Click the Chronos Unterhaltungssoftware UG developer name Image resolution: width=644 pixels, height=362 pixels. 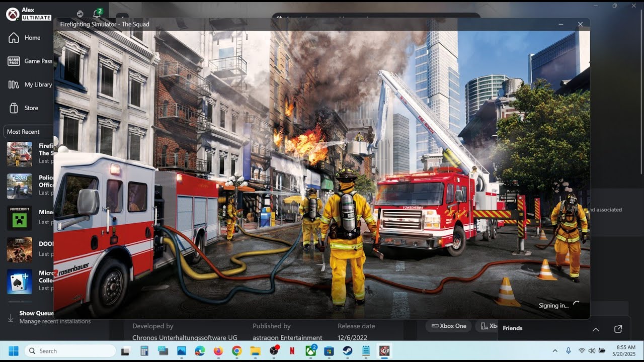[x=185, y=338]
